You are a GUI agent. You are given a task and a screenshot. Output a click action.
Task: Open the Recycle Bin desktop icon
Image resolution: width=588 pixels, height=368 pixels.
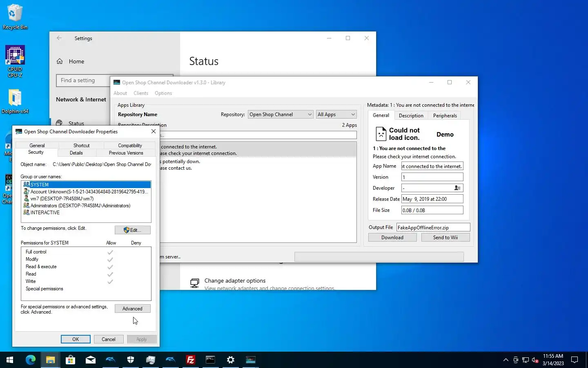15,17
